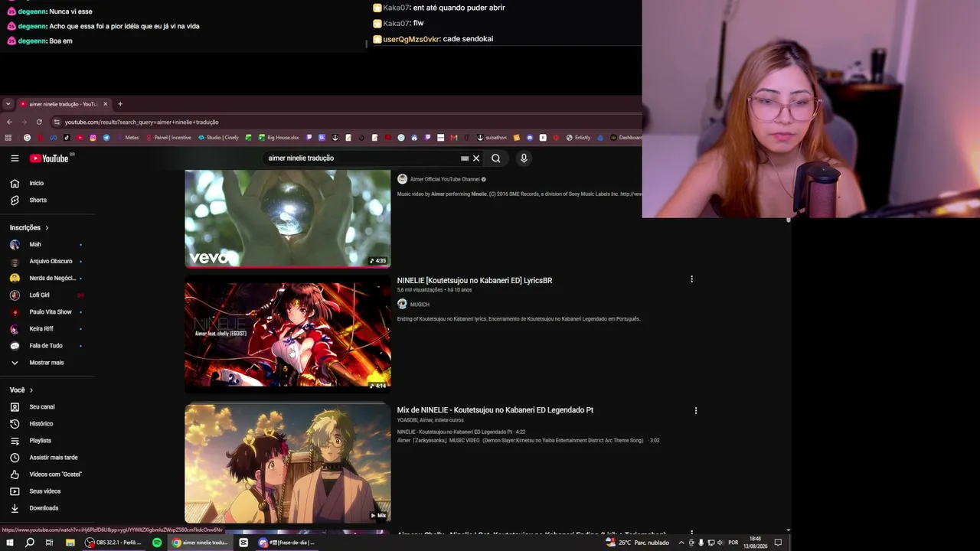Open File Explorer from the taskbar
980x551 pixels.
(x=70, y=543)
